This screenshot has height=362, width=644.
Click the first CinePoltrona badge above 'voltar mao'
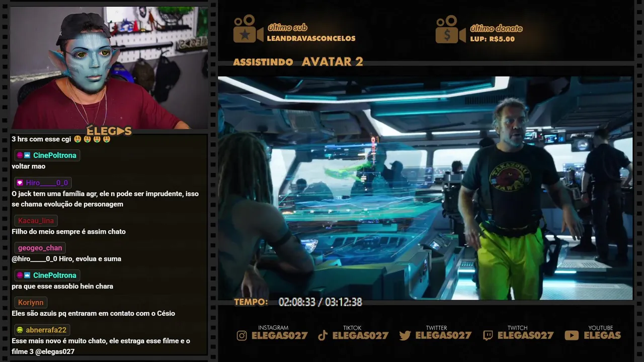click(x=24, y=155)
